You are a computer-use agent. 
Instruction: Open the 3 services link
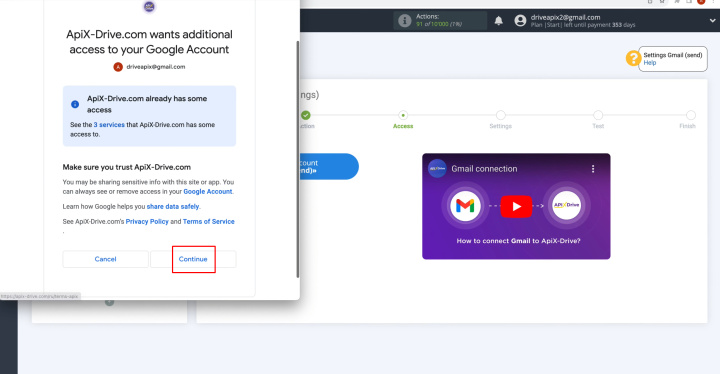[x=109, y=125]
